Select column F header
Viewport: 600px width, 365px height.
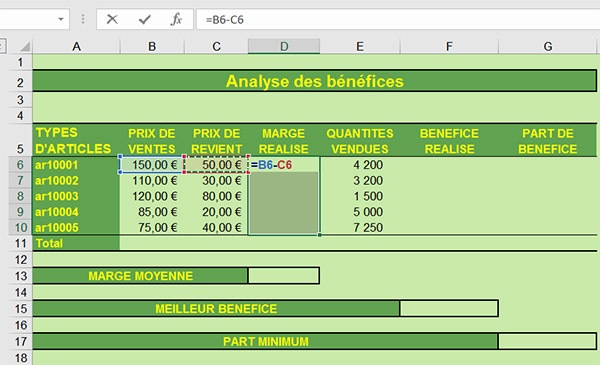449,46
